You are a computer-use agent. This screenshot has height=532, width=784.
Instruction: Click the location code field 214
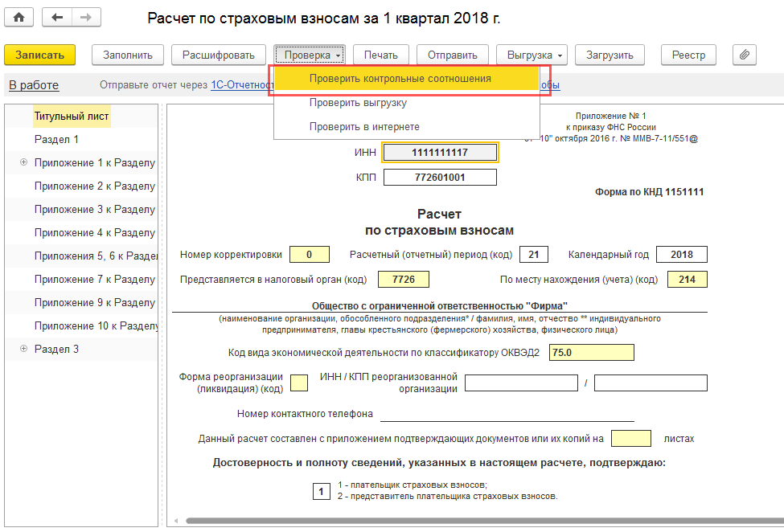[687, 279]
